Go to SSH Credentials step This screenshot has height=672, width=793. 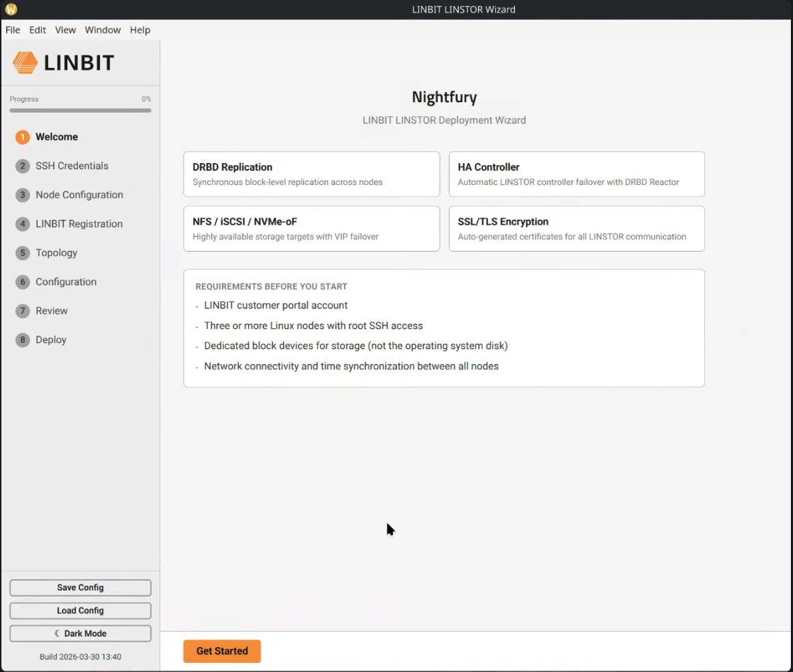tap(72, 166)
